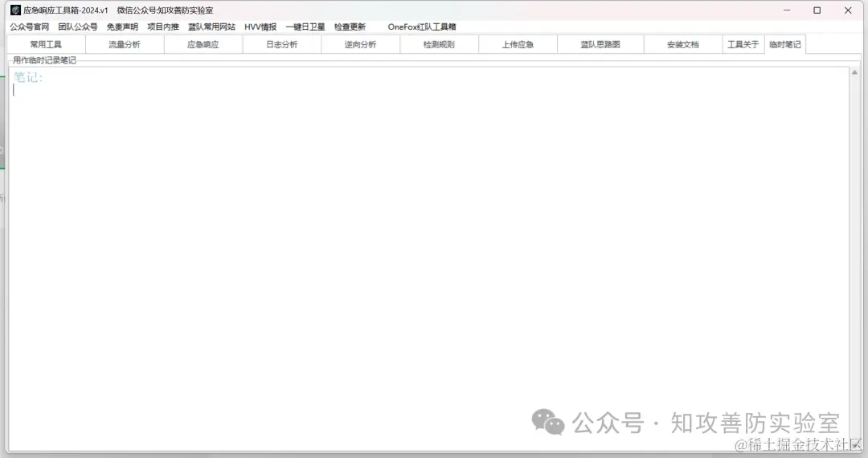
Task: Switch to the 安装文档 tab
Action: click(683, 44)
